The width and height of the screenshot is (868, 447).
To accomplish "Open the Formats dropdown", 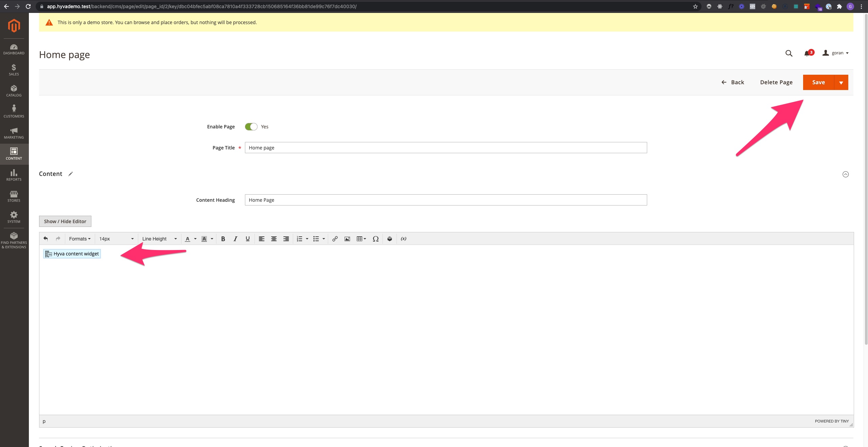I will coord(80,239).
